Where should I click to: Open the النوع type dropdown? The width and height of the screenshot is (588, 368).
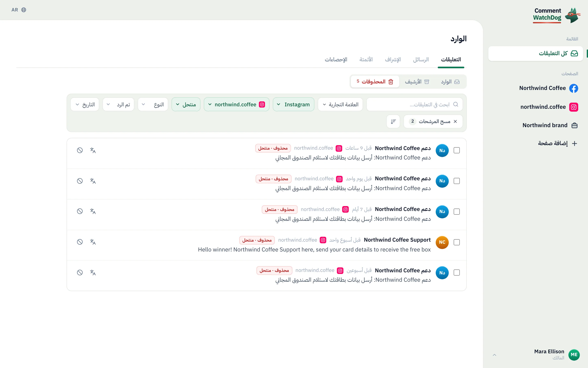click(153, 104)
